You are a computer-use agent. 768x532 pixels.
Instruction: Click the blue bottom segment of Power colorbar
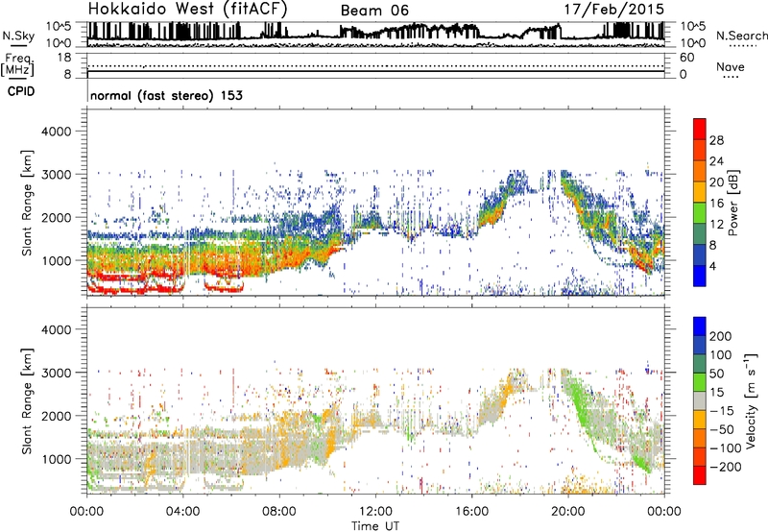point(700,276)
